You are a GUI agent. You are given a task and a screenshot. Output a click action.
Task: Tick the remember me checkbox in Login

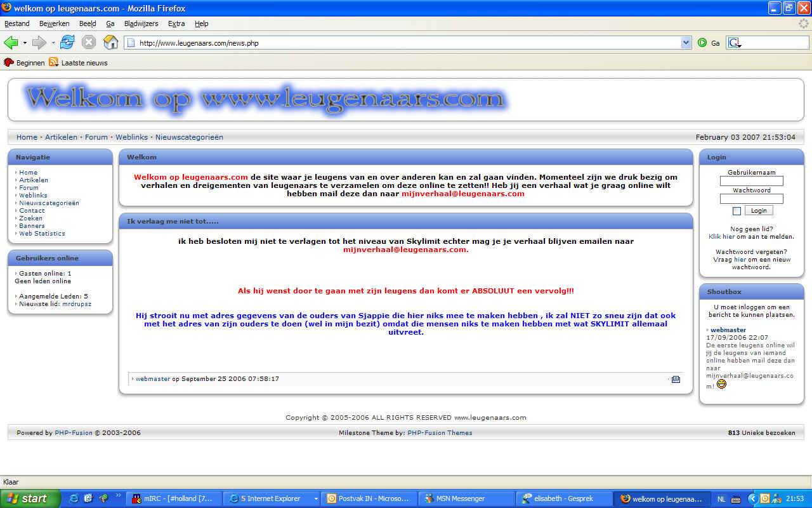point(737,211)
